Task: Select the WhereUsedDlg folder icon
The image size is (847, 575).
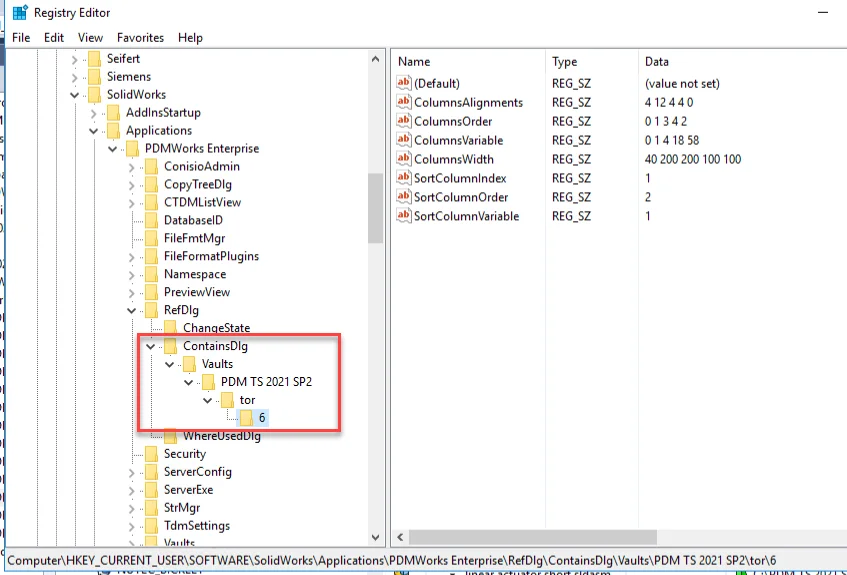Action: [x=171, y=436]
